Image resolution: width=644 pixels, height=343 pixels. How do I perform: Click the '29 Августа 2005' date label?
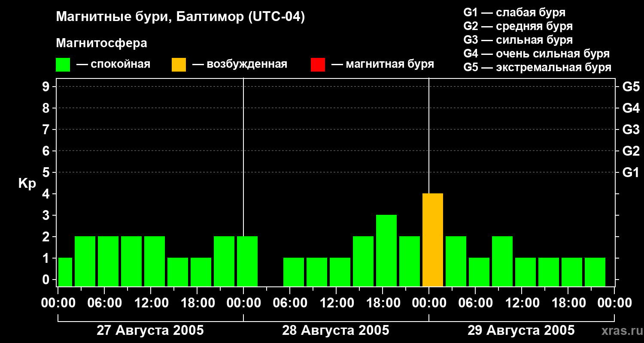[x=521, y=331]
